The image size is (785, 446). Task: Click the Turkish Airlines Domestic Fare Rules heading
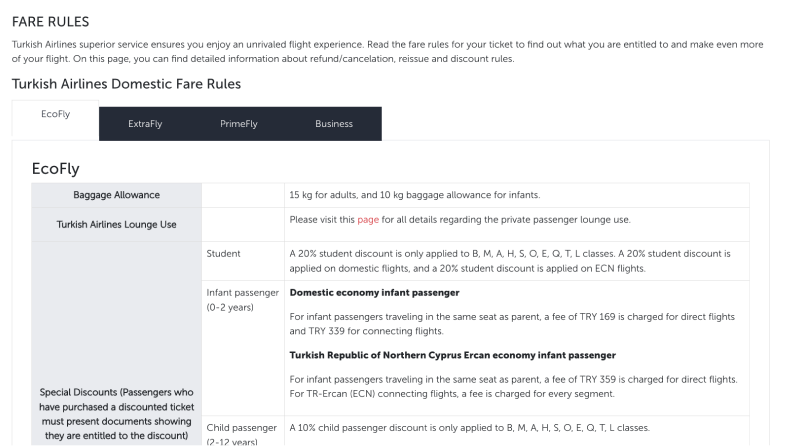coord(126,84)
